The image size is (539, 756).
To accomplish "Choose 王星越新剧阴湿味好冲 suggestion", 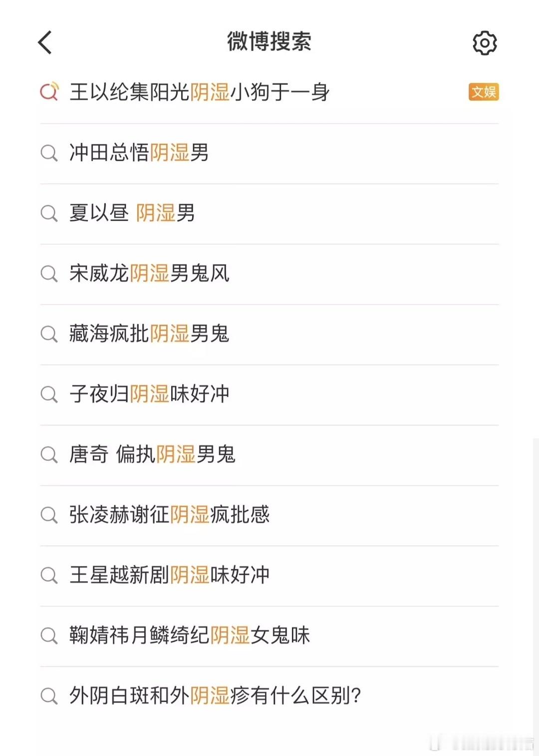I will click(x=269, y=576).
